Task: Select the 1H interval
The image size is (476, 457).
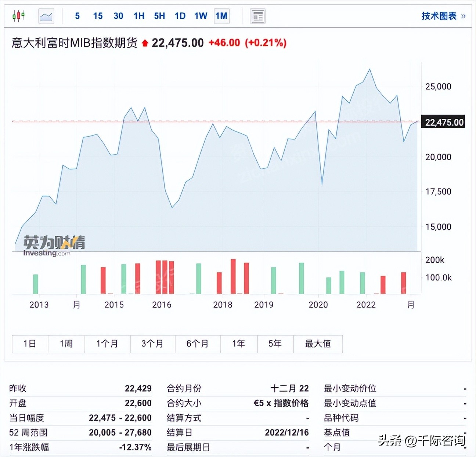Action: [x=138, y=16]
